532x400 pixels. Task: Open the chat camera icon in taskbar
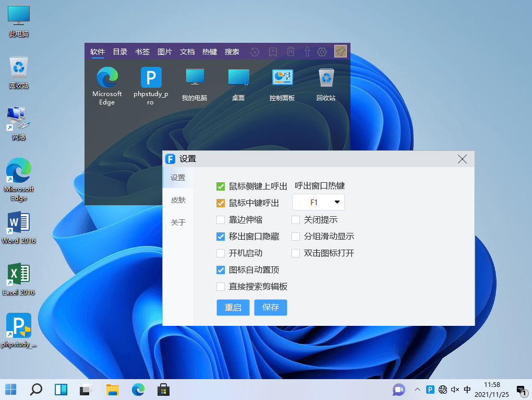pos(398,390)
